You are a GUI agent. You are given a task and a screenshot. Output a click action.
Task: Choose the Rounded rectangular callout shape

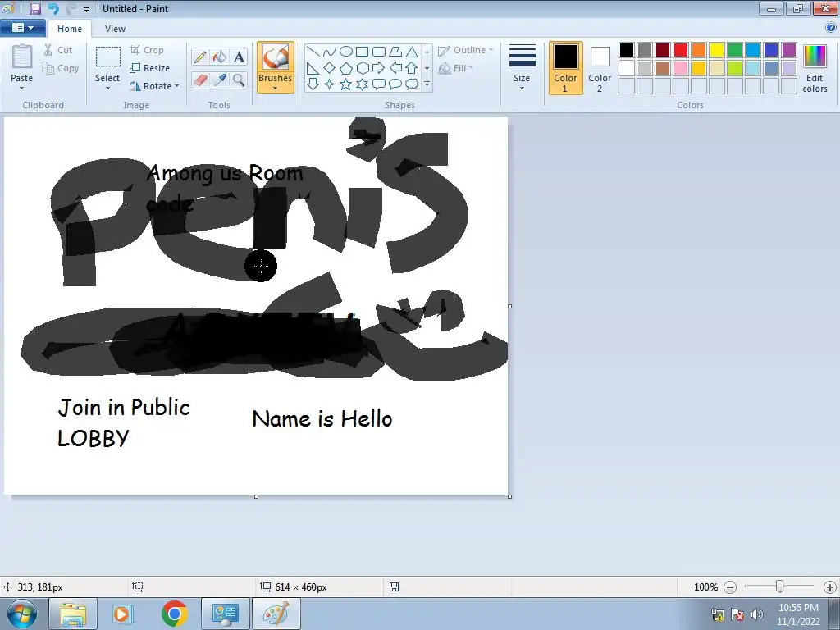(x=379, y=84)
